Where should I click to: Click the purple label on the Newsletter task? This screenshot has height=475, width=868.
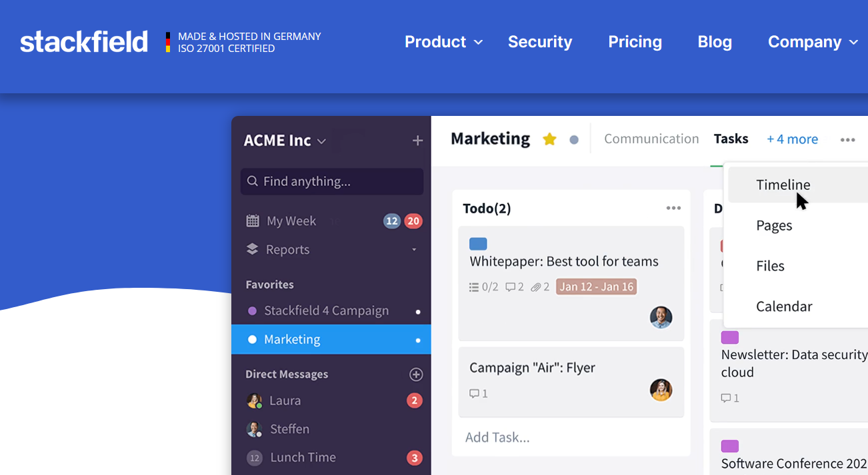tap(730, 338)
